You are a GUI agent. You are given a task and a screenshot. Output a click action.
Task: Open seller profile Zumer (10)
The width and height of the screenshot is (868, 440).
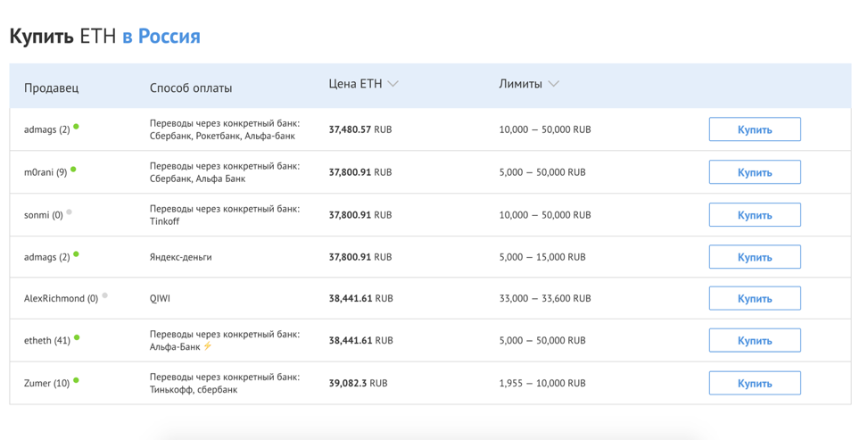[x=45, y=384]
